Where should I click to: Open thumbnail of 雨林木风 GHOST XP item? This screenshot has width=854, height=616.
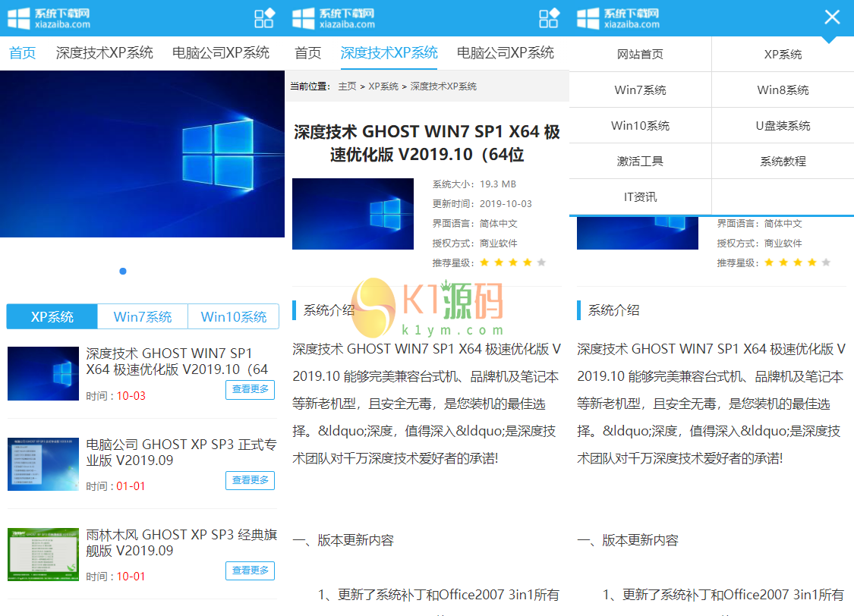point(43,555)
